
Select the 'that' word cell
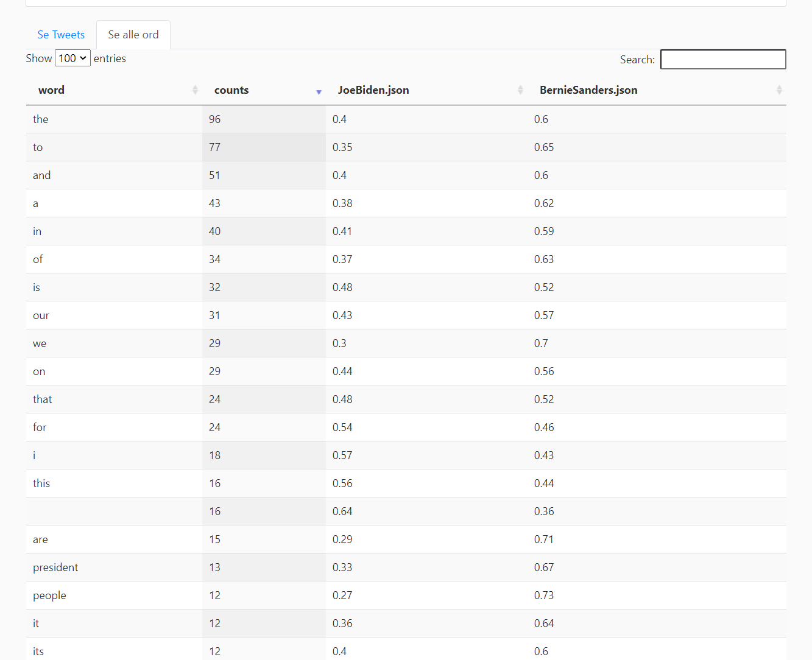coord(43,399)
